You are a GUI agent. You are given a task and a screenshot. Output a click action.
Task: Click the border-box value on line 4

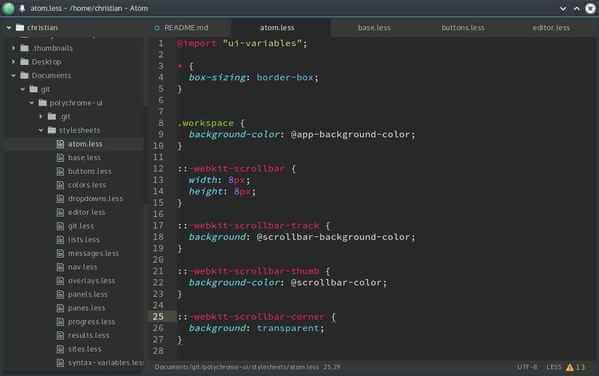pos(285,78)
